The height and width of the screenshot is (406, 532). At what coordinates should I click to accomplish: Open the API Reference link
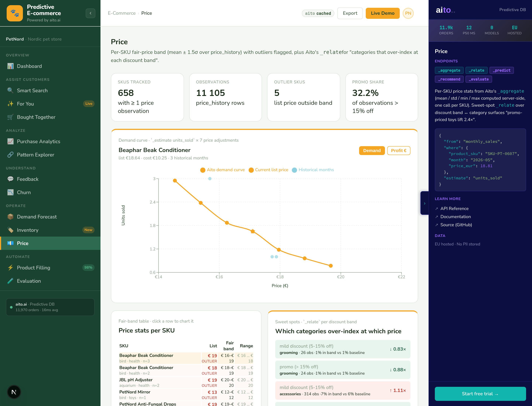click(x=454, y=209)
